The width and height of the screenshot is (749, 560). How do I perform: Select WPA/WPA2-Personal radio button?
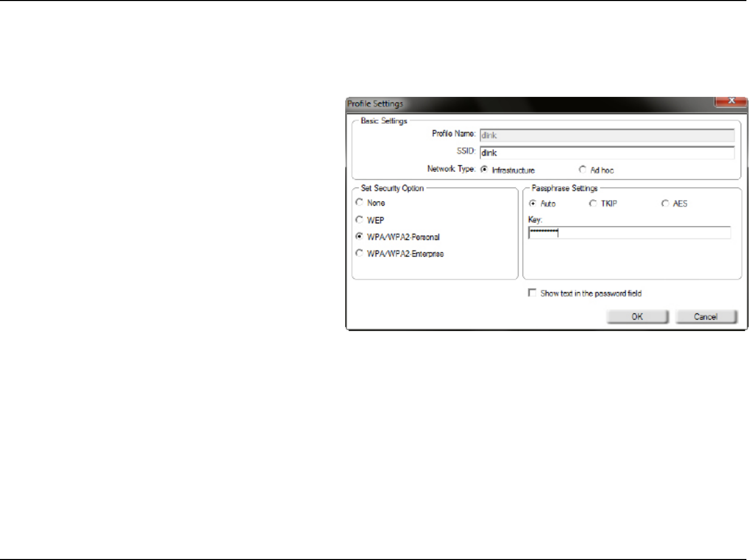coord(359,236)
